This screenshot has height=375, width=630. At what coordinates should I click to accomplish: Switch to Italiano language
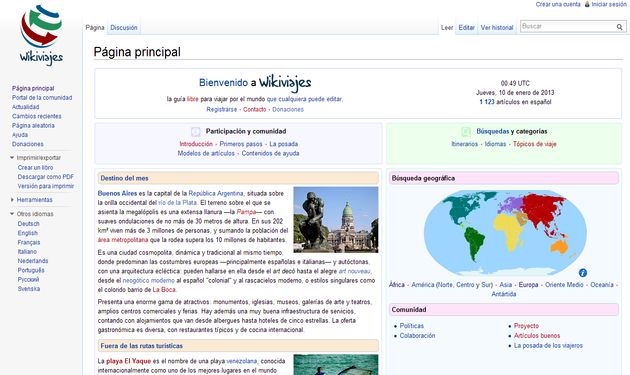pyautogui.click(x=27, y=252)
